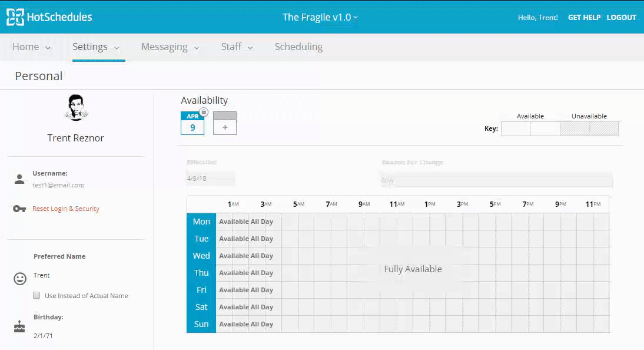644x350 pixels.
Task: Click Available All Day in Sun row
Action: point(246,324)
